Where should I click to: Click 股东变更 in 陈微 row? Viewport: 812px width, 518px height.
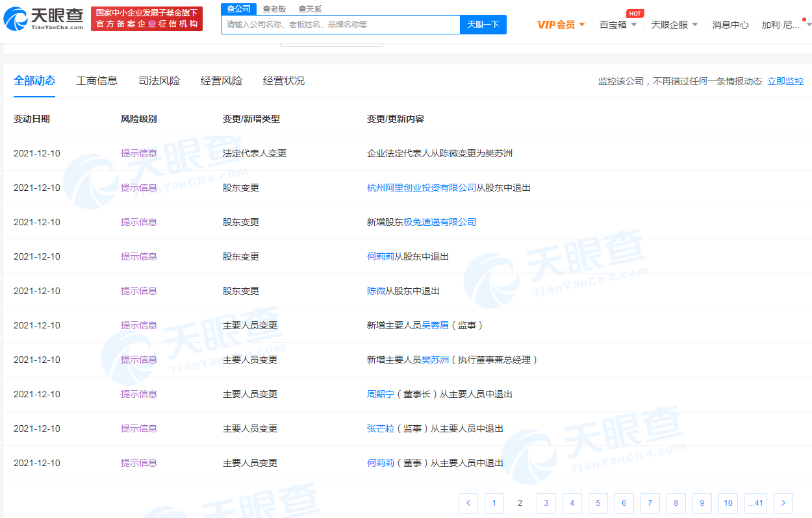[x=241, y=291]
